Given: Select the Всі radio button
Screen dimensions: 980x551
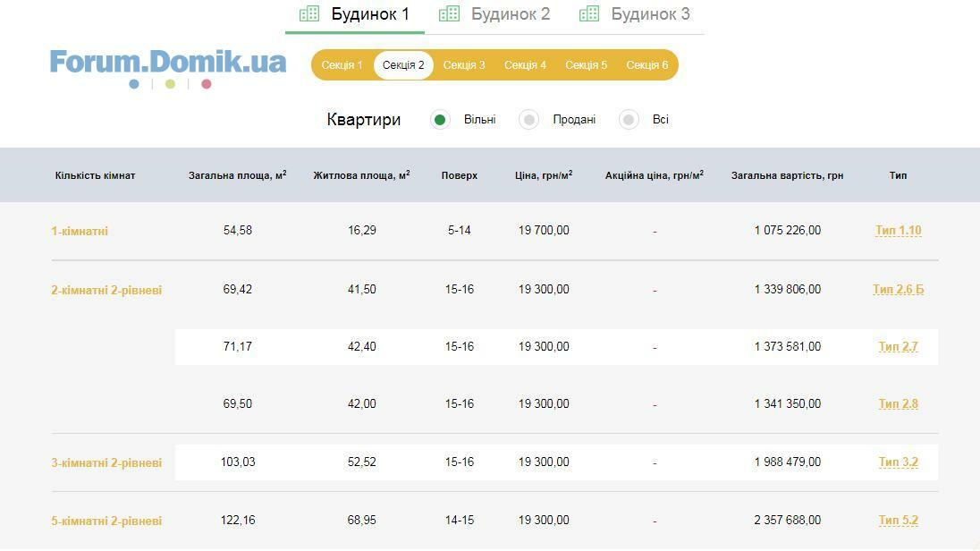Looking at the screenshot, I should click(x=629, y=120).
